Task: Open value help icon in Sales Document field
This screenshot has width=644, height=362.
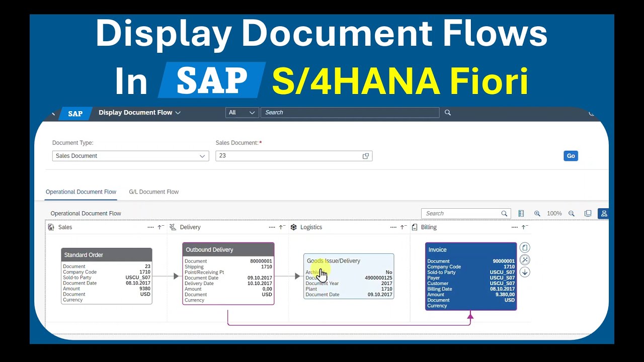Action: 366,156
